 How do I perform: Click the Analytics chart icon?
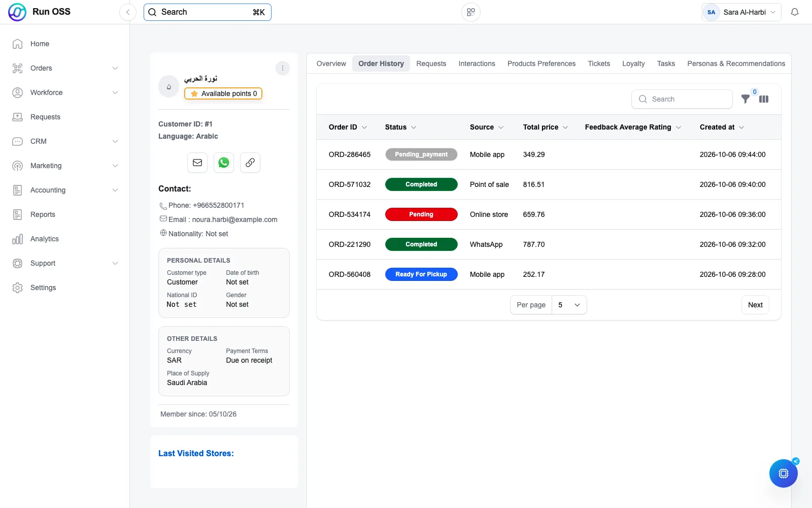pos(17,239)
